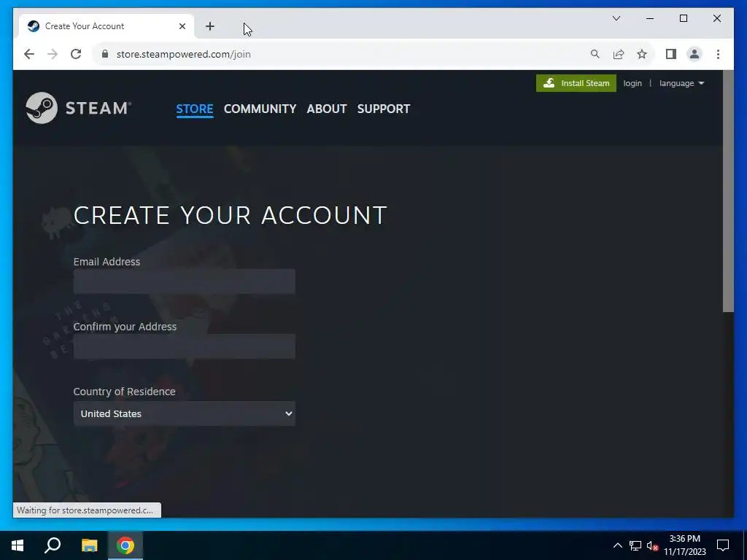
Task: Show hidden system tray icons
Action: [x=617, y=545]
